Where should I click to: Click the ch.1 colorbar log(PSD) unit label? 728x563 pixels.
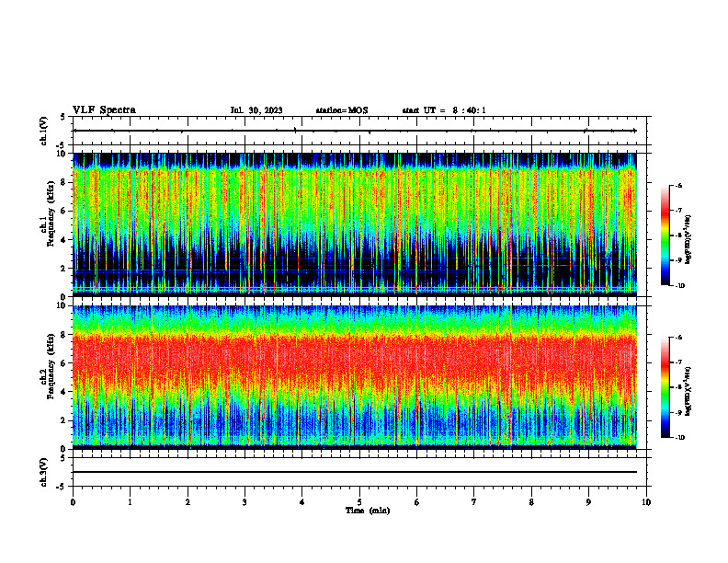click(688, 240)
